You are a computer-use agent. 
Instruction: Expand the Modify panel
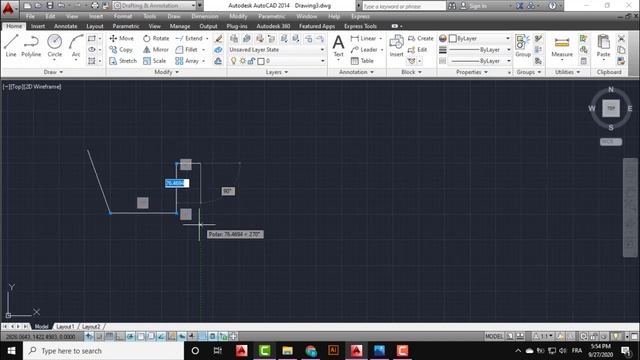(x=167, y=72)
